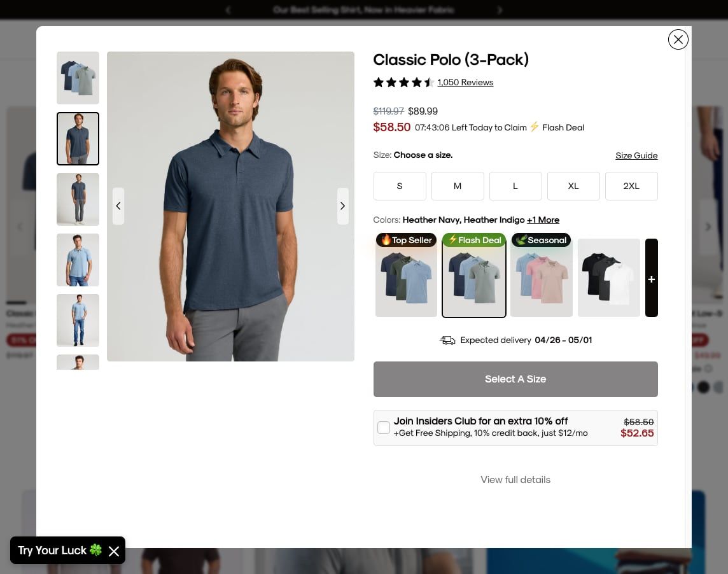Click the star rating icons
Image resolution: width=728 pixels, height=574 pixels.
pos(403,82)
